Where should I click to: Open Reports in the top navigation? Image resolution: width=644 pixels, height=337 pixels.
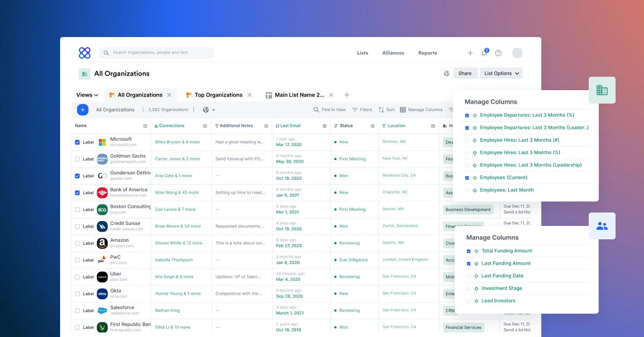[428, 53]
